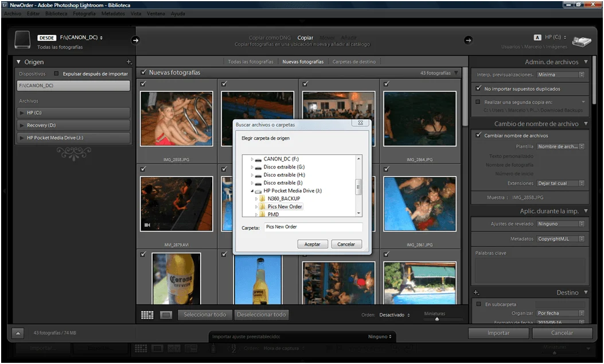Select Disco extraíble (G:) in folder tree
Image resolution: width=604 pixels, height=364 pixels.
(284, 167)
